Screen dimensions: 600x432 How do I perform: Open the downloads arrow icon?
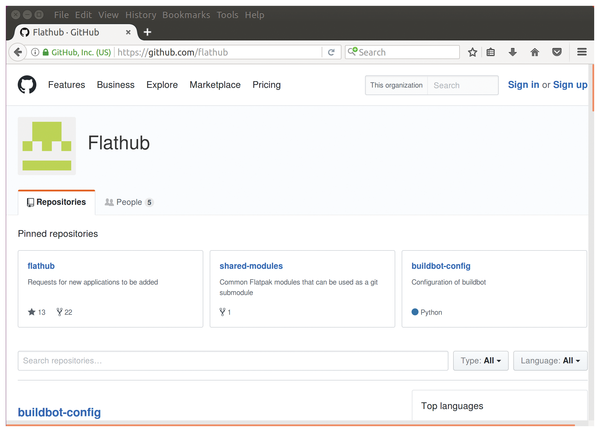[513, 52]
